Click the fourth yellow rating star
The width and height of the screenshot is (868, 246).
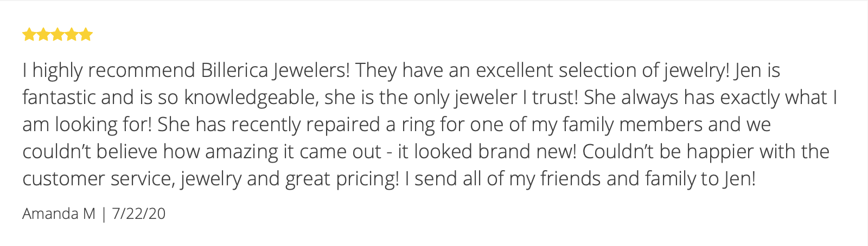tap(72, 35)
